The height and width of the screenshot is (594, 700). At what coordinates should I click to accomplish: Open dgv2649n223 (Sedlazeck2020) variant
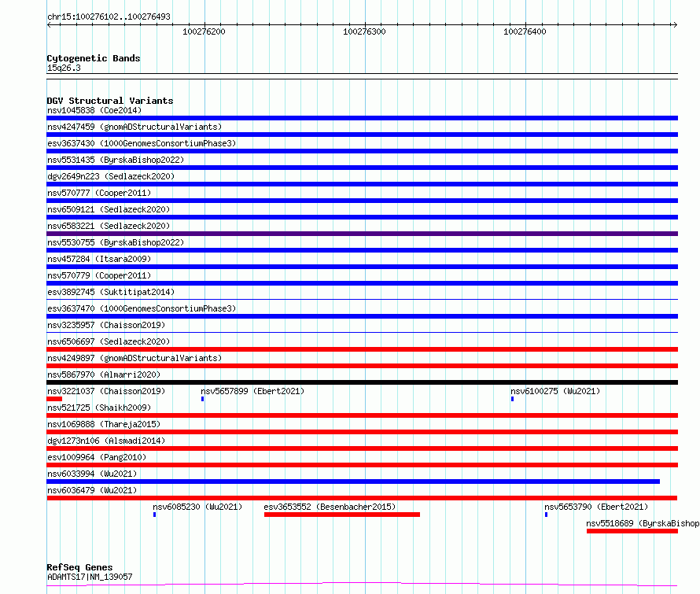pyautogui.click(x=111, y=176)
